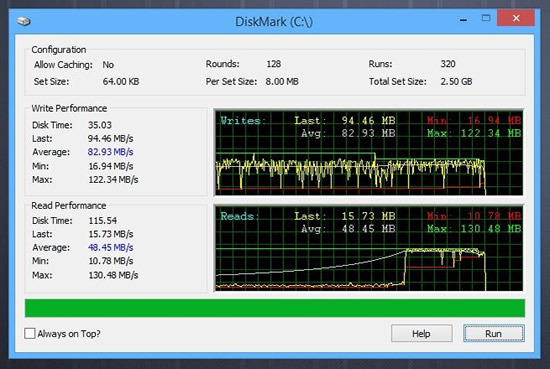
Task: Enable the Always on Top checkbox
Action: [x=30, y=333]
